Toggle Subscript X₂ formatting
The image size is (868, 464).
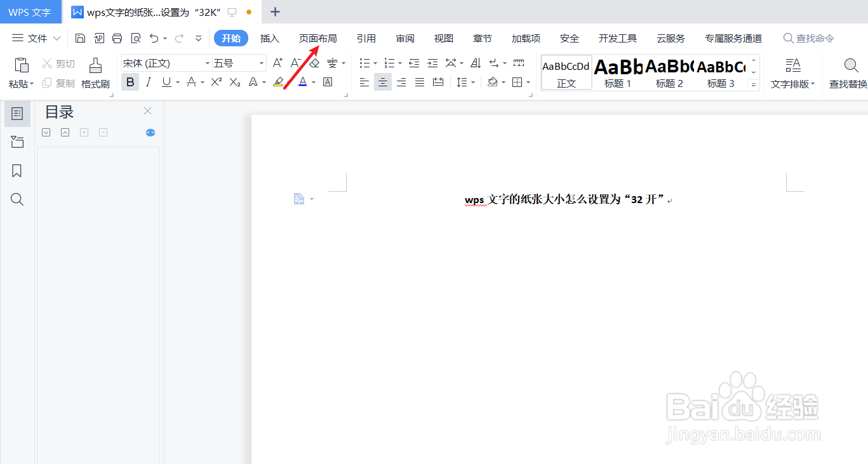point(235,82)
